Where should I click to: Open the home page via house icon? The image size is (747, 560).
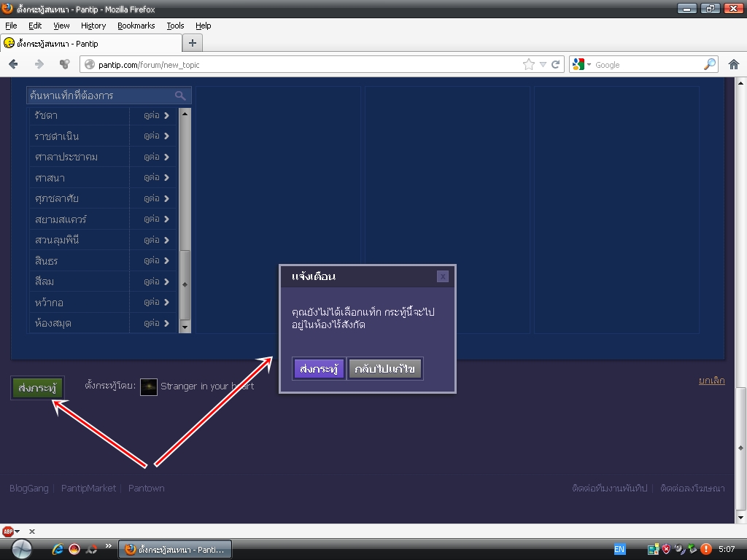[x=734, y=64]
